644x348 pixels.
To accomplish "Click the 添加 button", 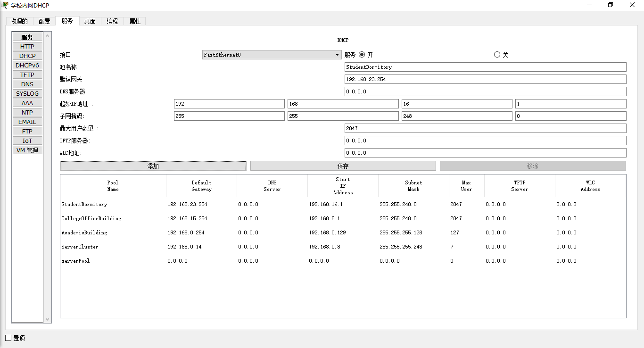I will click(153, 166).
